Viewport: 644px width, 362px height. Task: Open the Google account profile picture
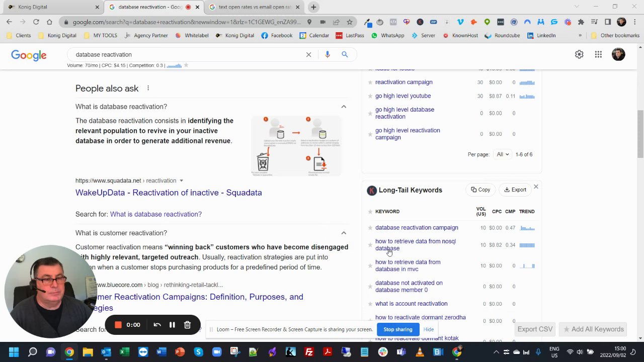pos(618,54)
